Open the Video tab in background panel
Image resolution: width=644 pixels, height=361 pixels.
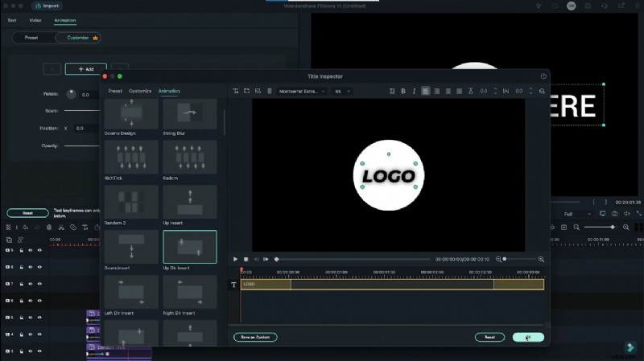[x=35, y=20]
